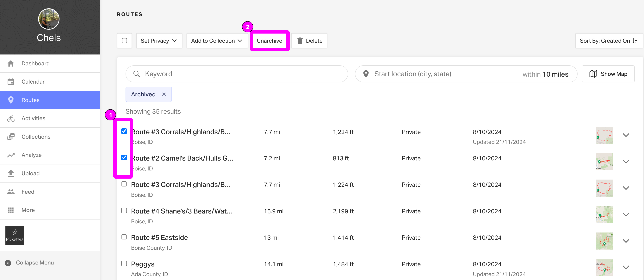Uncheck Route #2 Camel's Back checkbox

[124, 158]
